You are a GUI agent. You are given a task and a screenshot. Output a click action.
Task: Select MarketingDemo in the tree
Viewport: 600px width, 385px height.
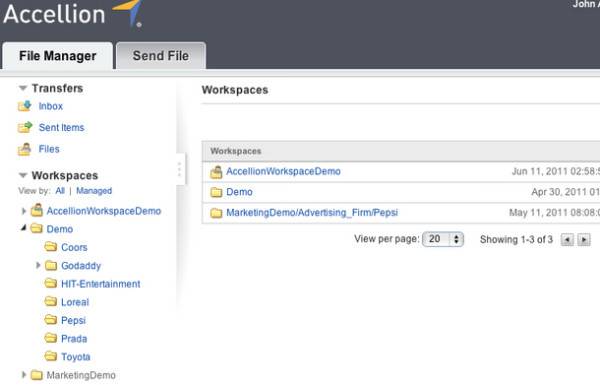click(x=81, y=375)
